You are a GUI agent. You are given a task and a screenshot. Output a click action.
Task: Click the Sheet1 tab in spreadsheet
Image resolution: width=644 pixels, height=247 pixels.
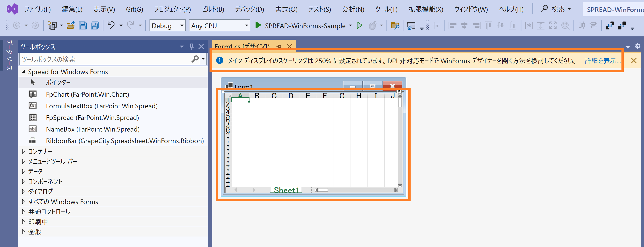click(286, 190)
